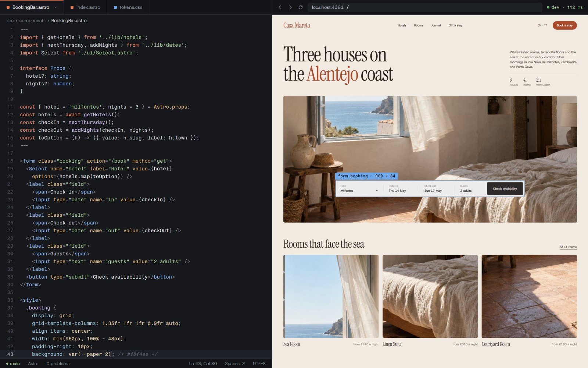Close the BookingBar.astro editor tab
588x368 pixels.
[x=55, y=7]
